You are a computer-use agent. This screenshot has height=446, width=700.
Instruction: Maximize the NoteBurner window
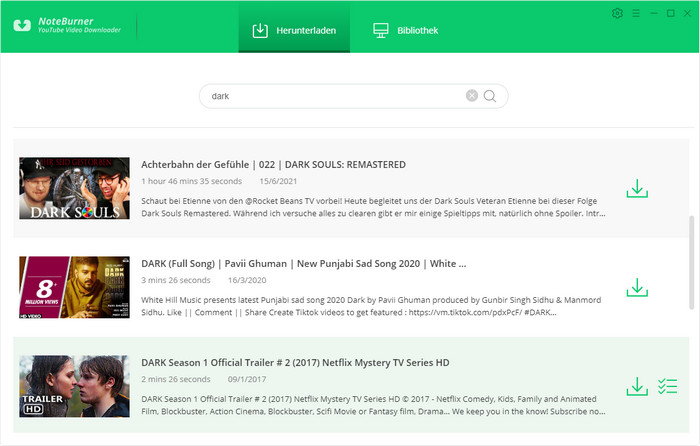click(671, 13)
